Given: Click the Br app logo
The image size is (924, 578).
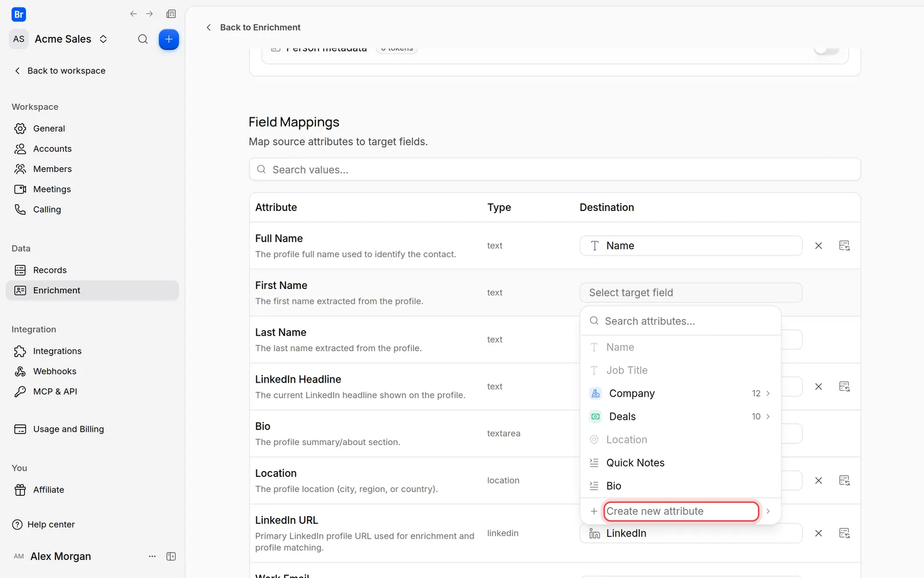Looking at the screenshot, I should coord(18,14).
